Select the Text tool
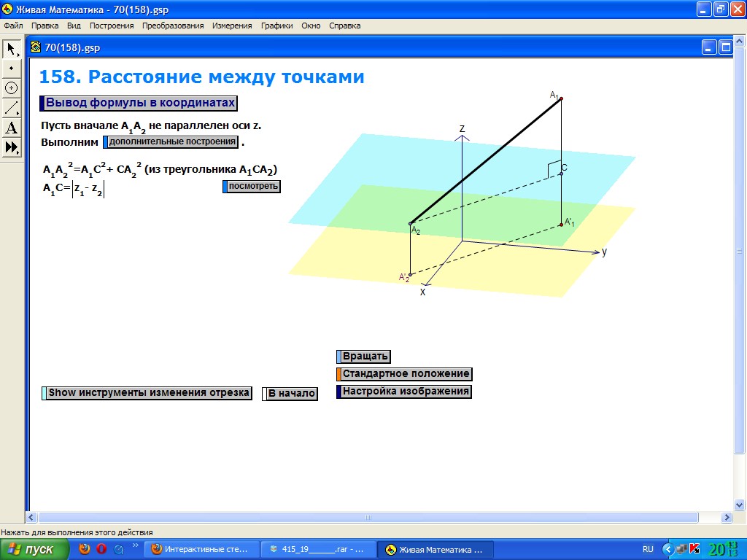The image size is (747, 560). click(11, 128)
